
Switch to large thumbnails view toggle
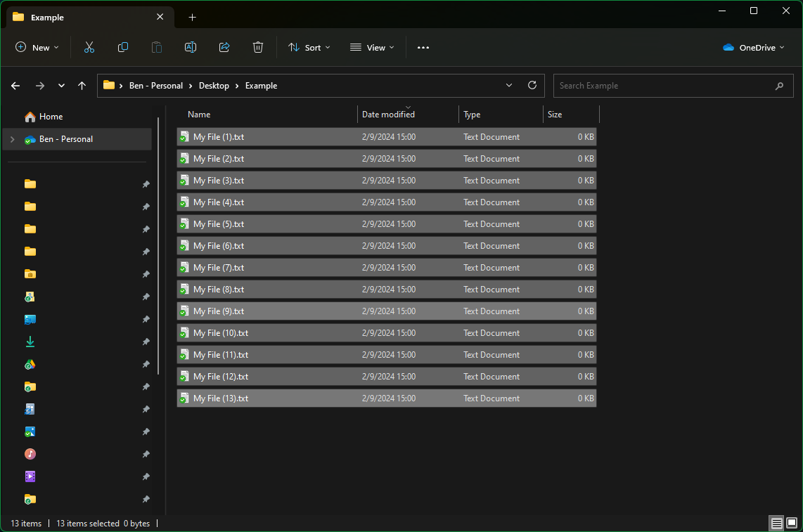coord(792,523)
